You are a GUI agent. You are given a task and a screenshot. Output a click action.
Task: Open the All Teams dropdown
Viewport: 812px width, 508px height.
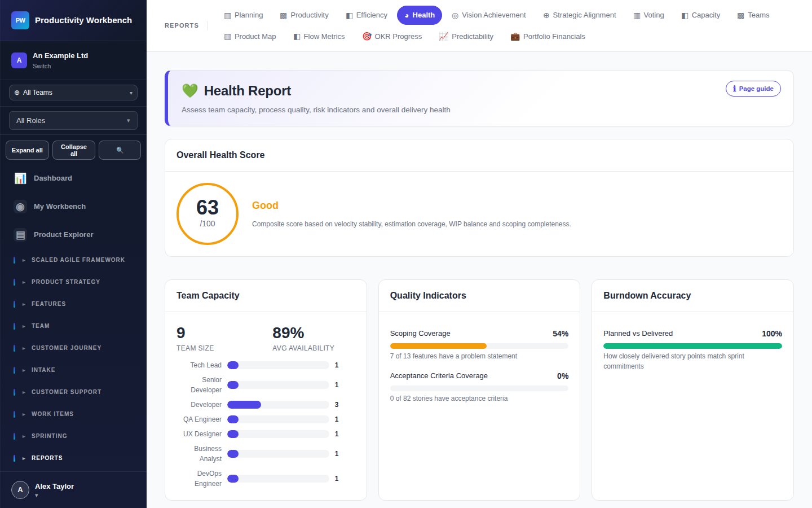click(73, 93)
